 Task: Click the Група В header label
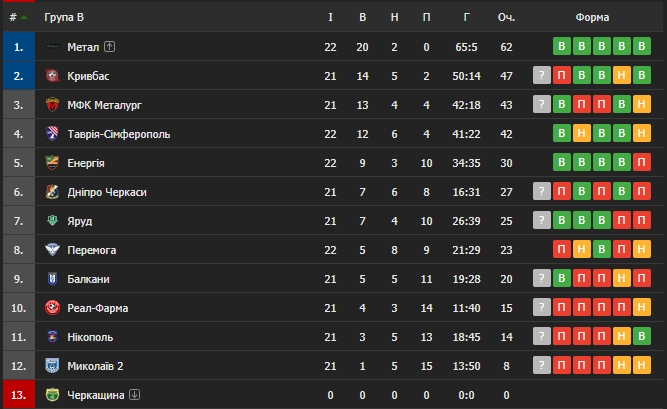tap(64, 17)
